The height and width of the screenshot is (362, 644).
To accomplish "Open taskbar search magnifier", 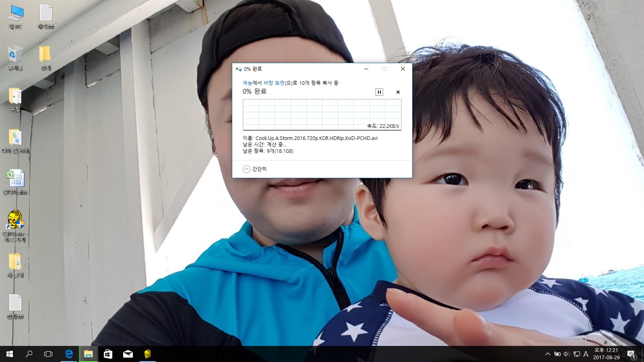I will point(29,354).
